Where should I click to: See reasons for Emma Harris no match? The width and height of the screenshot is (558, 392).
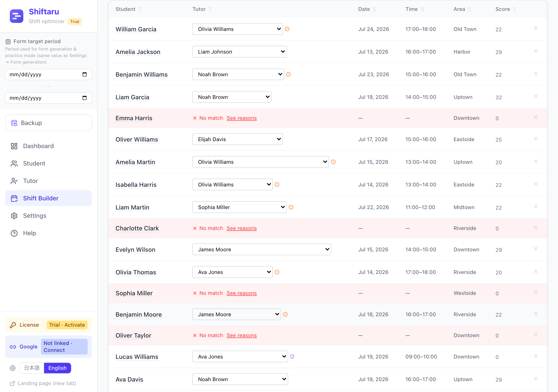tap(242, 118)
